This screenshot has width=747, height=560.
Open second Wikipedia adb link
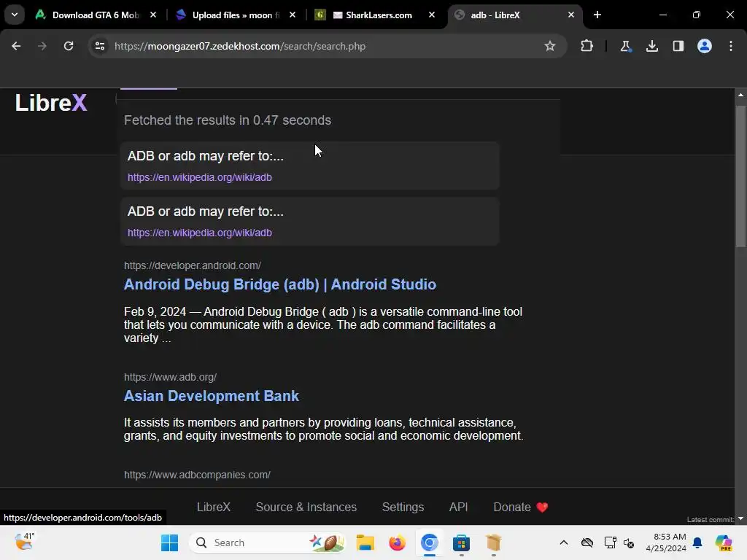click(x=200, y=233)
